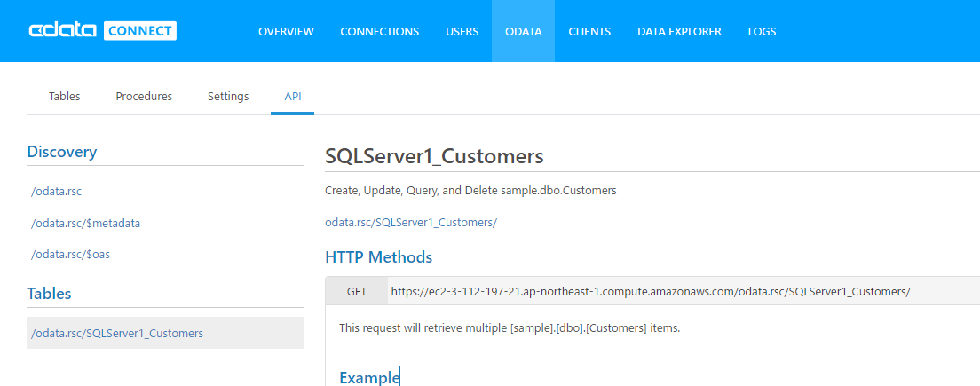
Task: Open the Overview page
Action: 286,31
